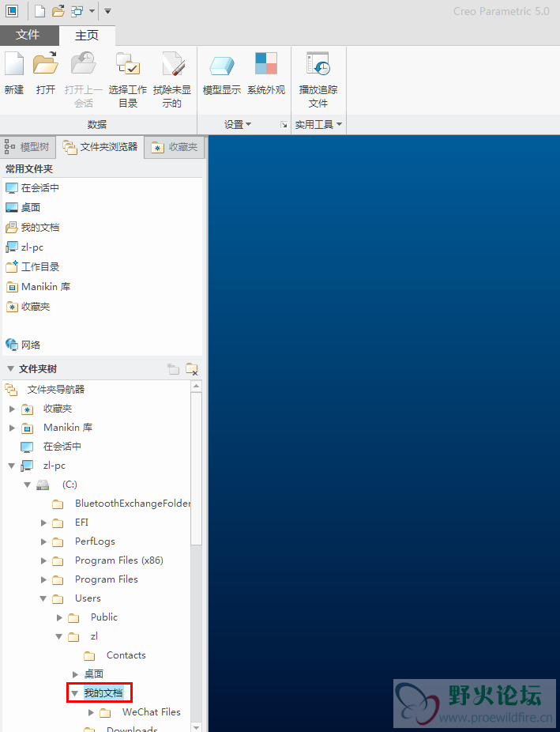Expand Manikin 库 node in folder tree
560x732 pixels.
coord(12,428)
